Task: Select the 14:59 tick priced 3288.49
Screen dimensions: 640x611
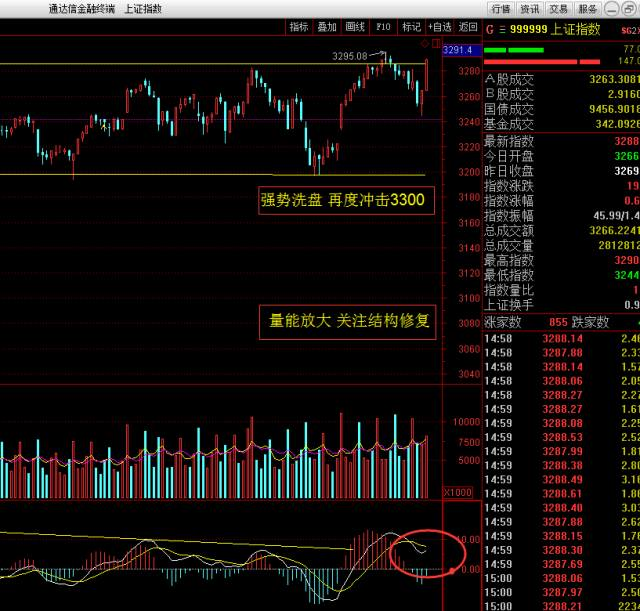Action: click(x=562, y=479)
